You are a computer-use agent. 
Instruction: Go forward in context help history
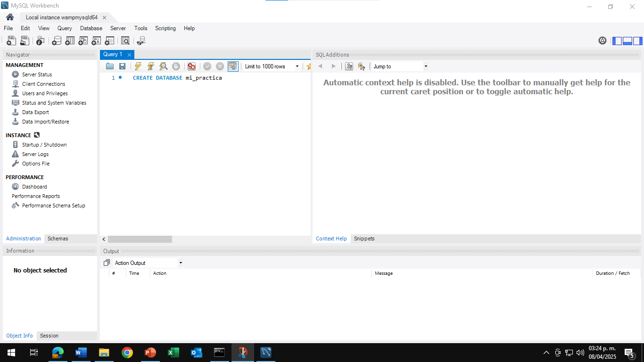click(334, 66)
